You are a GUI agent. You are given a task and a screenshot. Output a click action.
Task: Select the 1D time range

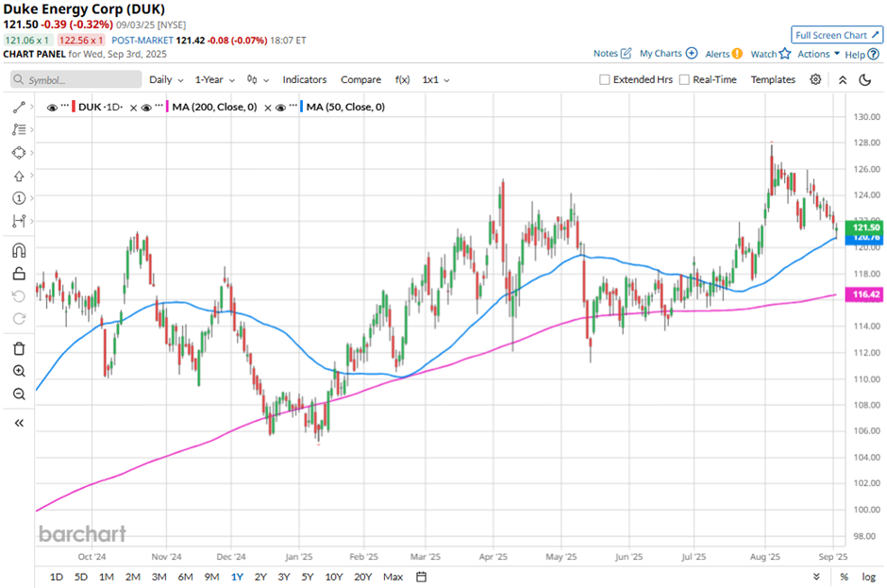coord(57,577)
